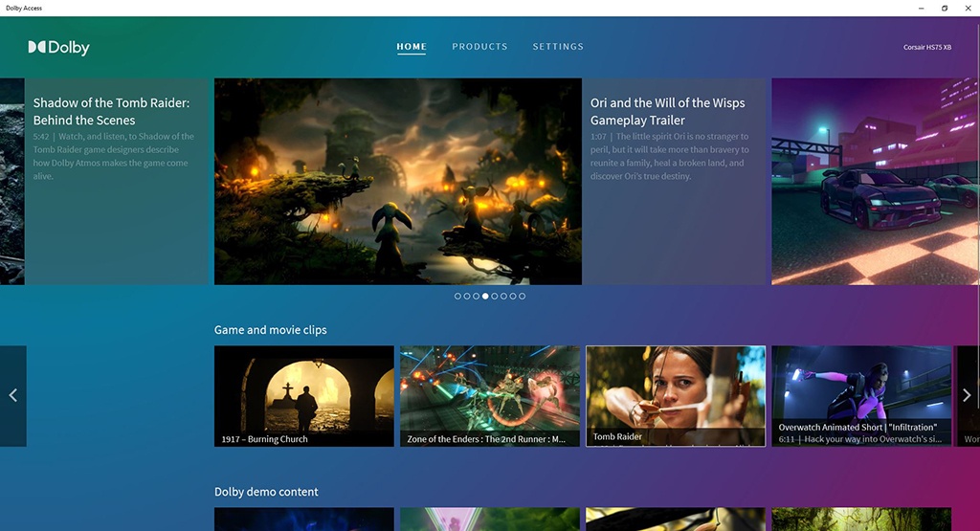Click the Game and movie clips heading

point(271,330)
